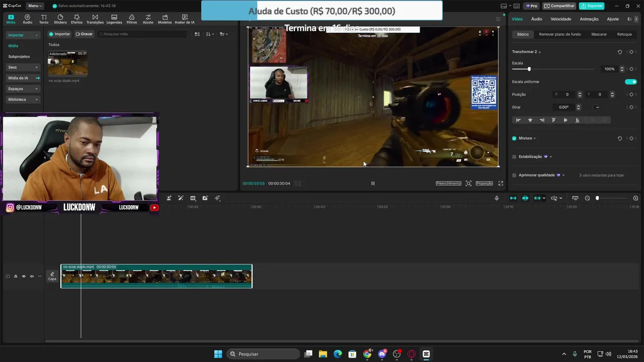Switch to the Velocidade tab
Image resolution: width=644 pixels, height=362 pixels.
[x=560, y=19]
